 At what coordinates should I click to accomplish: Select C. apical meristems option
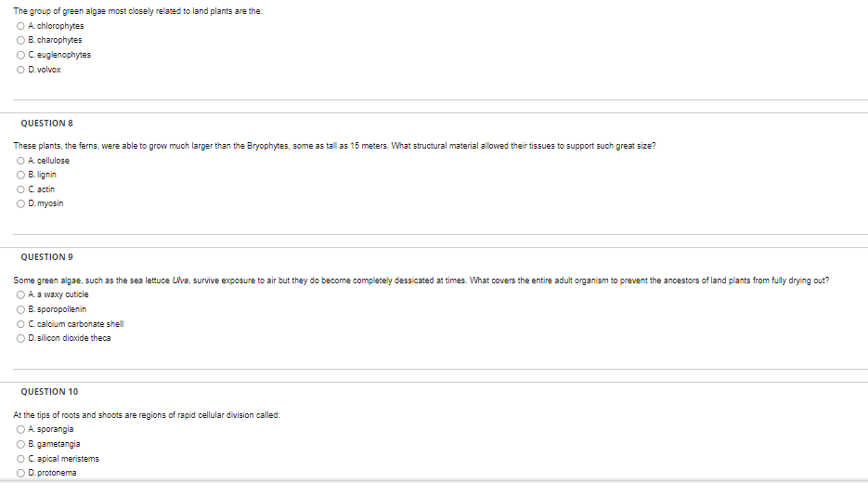tap(20, 459)
